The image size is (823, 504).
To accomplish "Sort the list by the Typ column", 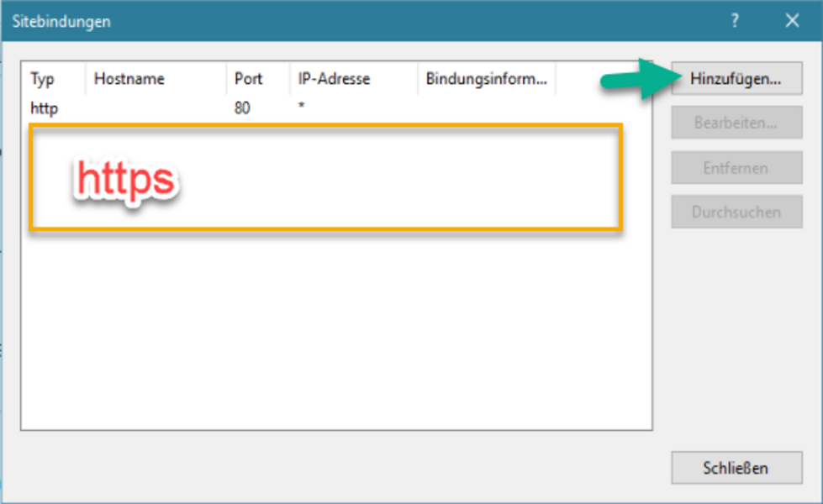I will (x=42, y=80).
